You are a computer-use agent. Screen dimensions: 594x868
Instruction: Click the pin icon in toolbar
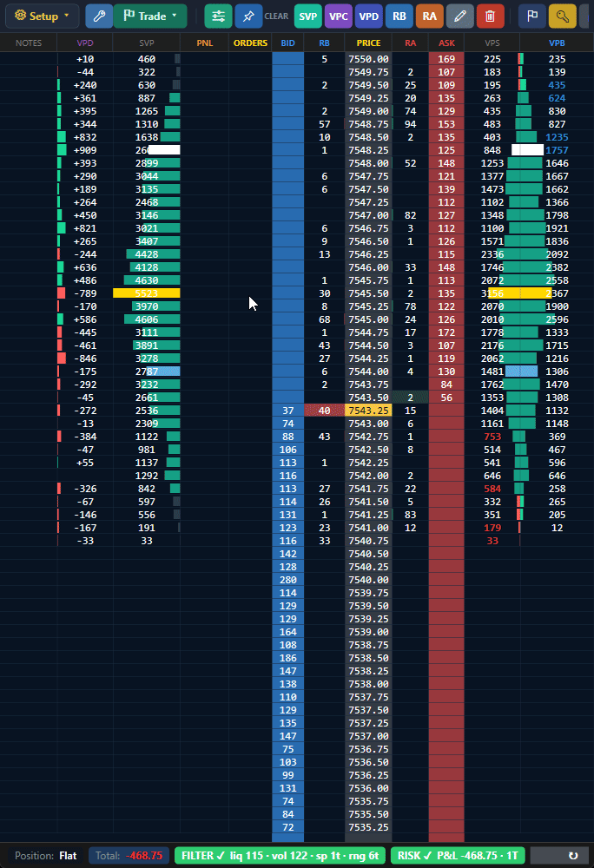click(248, 16)
